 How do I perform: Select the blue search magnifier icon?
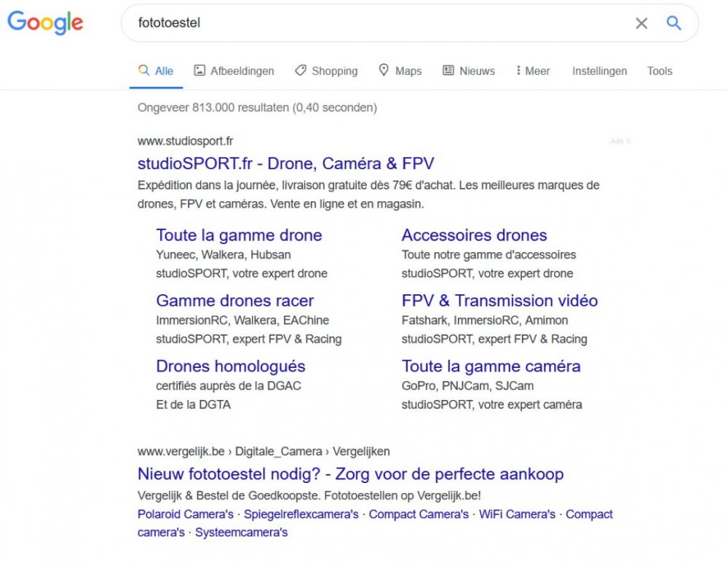coord(673,23)
